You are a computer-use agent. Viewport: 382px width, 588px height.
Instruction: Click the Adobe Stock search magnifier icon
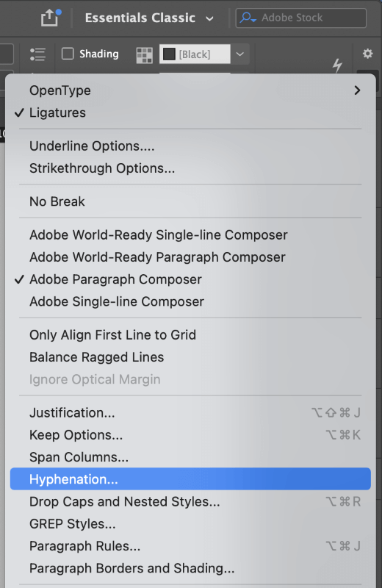tap(248, 18)
